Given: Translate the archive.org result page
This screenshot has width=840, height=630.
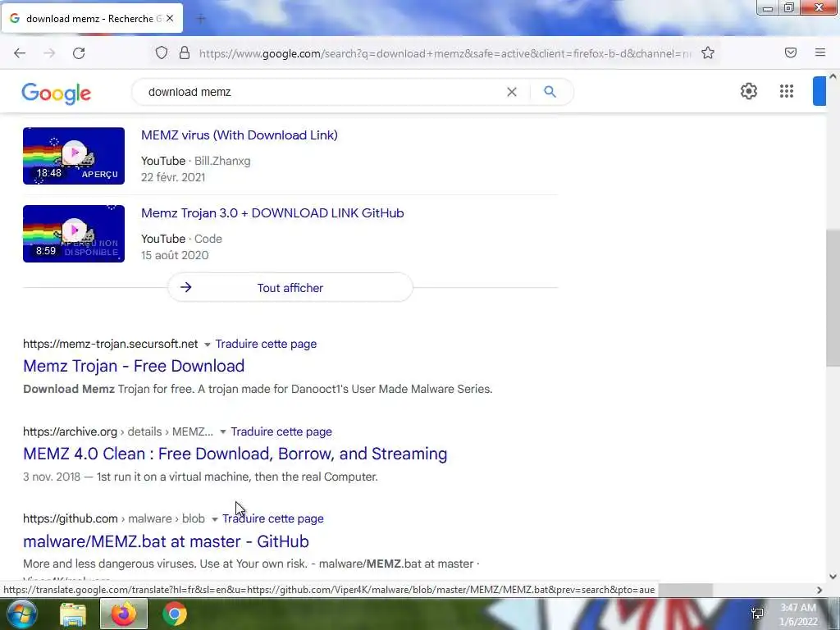Looking at the screenshot, I should (x=281, y=431).
